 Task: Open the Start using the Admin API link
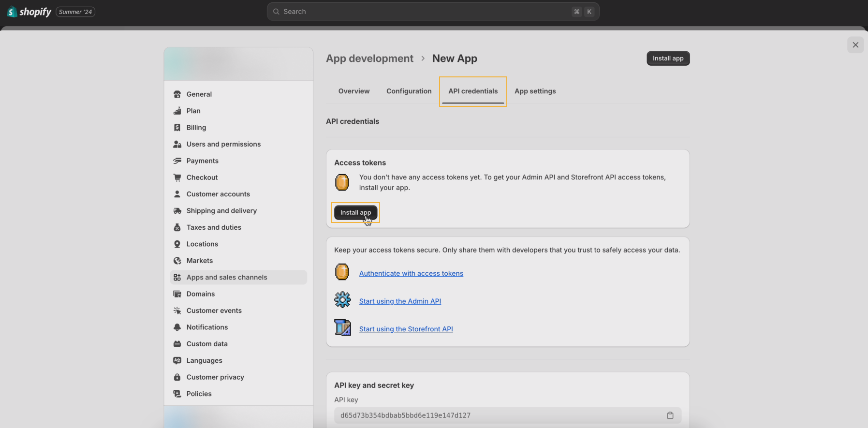point(400,301)
